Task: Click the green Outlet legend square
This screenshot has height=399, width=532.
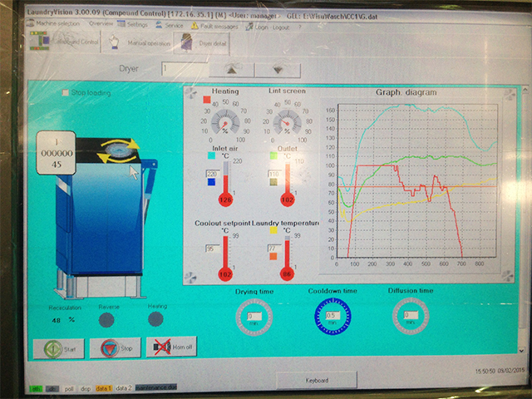Action: (x=273, y=156)
